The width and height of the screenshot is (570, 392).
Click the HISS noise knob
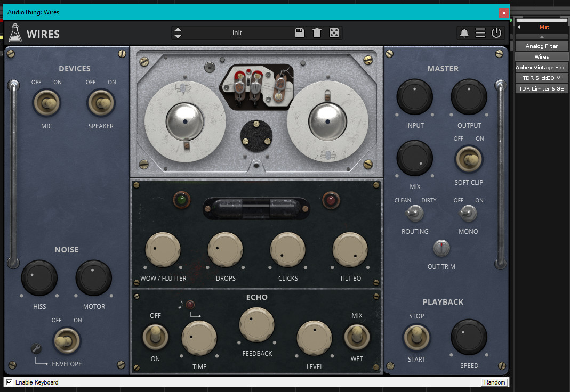[39, 277]
